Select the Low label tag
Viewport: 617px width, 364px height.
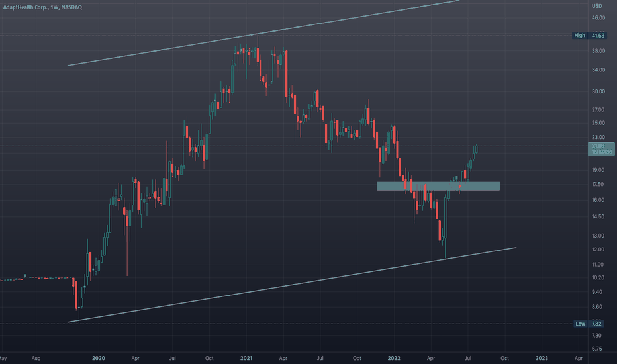click(x=581, y=324)
